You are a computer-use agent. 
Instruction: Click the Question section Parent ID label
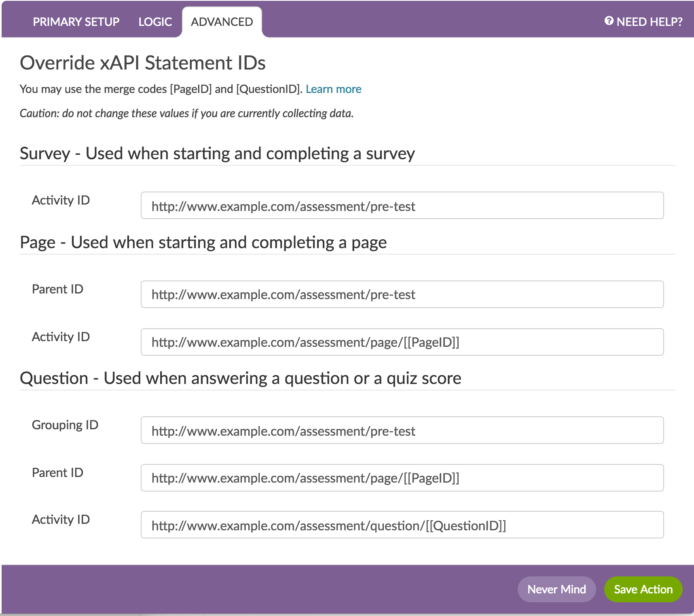click(57, 473)
